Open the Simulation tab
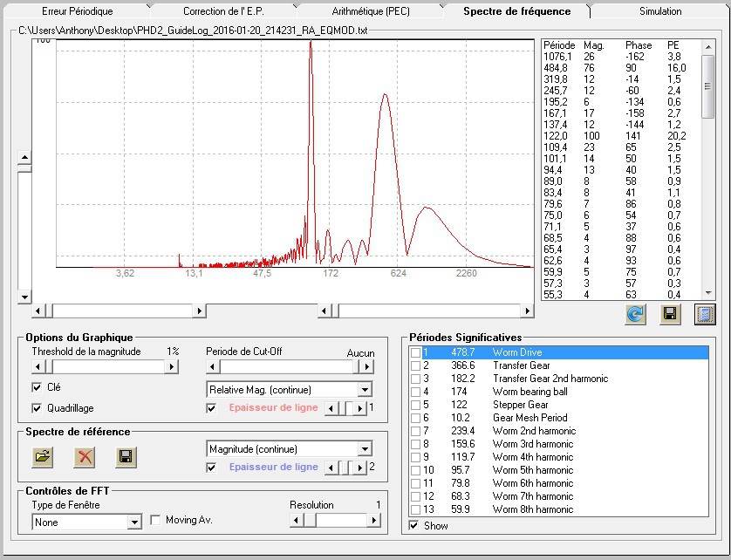The image size is (731, 560). tap(660, 11)
